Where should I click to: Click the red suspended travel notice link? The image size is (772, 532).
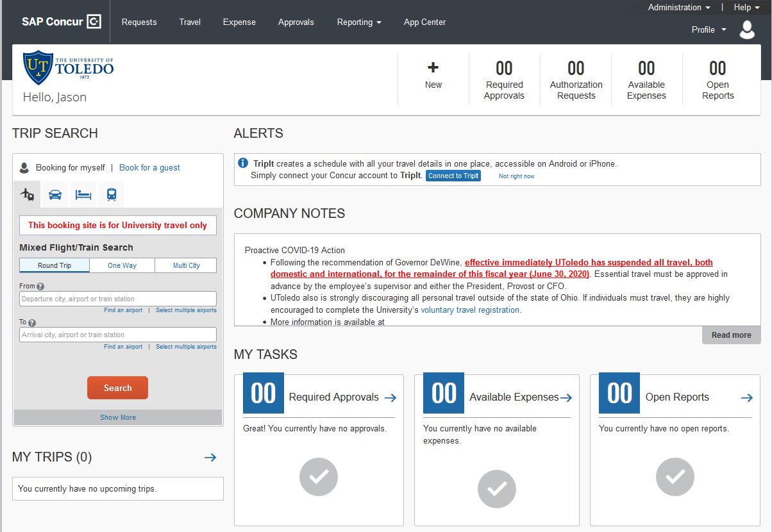(492, 269)
